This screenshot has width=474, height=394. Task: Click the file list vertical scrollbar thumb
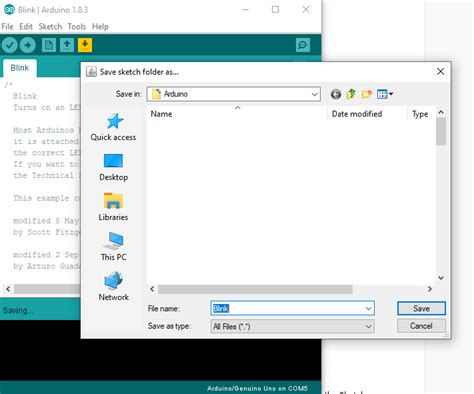pyautogui.click(x=441, y=131)
